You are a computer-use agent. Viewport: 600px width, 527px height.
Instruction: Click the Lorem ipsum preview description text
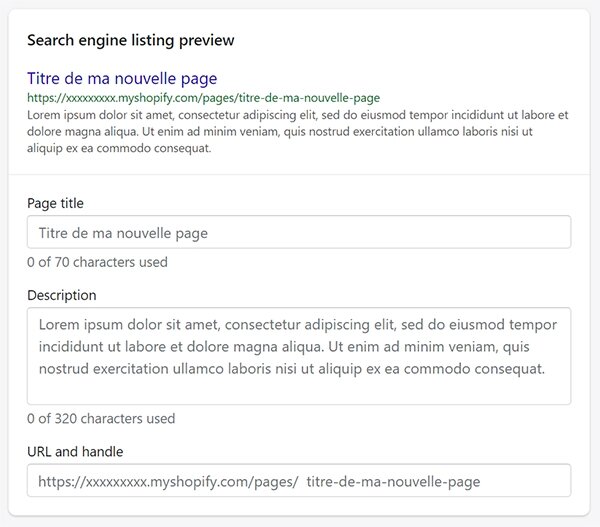pyautogui.click(x=297, y=131)
